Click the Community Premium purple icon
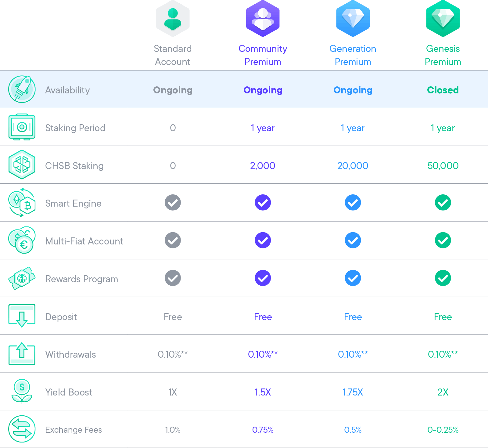The image size is (488, 448). pos(263,19)
